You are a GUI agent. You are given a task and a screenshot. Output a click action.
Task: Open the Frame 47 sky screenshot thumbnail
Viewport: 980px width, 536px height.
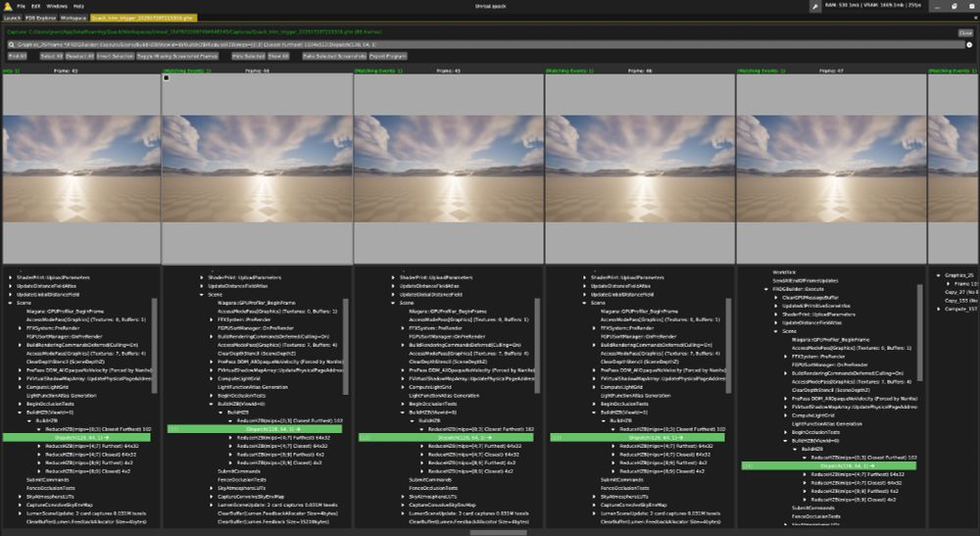[831, 169]
